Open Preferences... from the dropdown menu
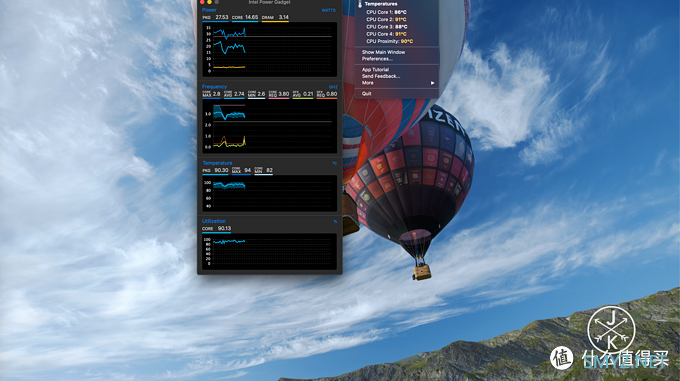Viewport: 680px width, 381px height. point(377,59)
